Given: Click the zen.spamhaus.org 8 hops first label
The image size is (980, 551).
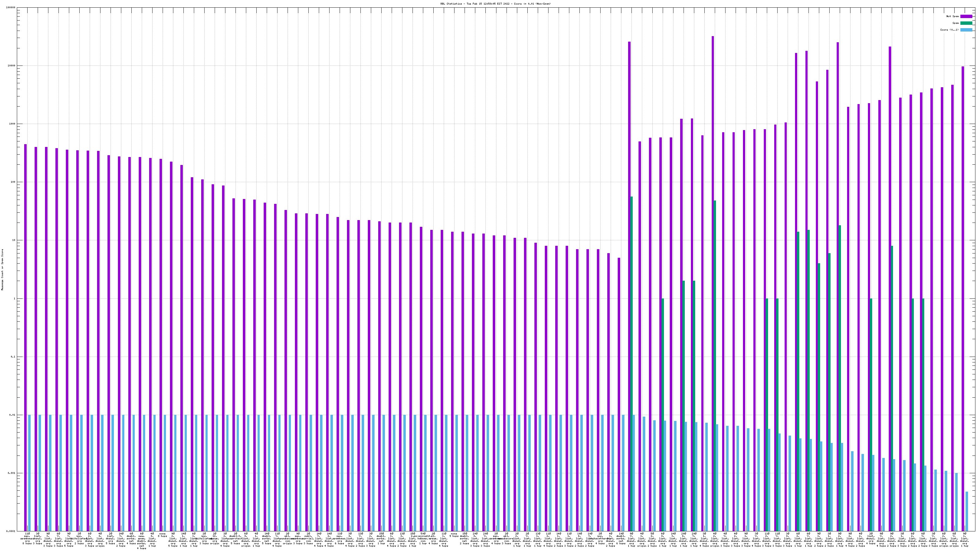Looking at the screenshot, I should pyautogui.click(x=27, y=538).
